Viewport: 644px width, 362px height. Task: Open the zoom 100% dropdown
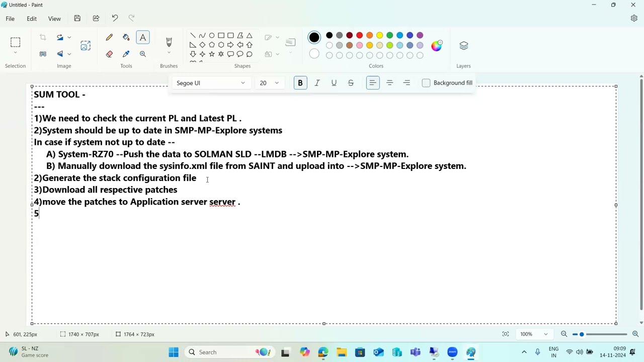[x=534, y=334]
